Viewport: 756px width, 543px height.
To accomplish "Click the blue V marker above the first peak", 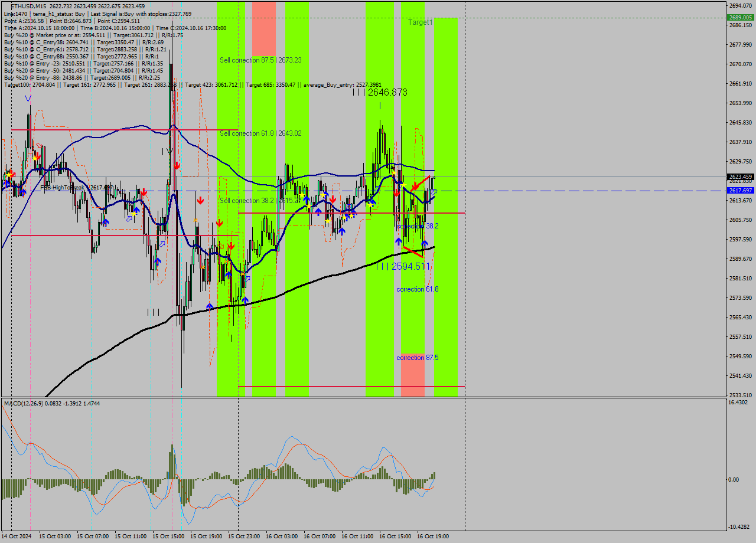I will tap(28, 99).
